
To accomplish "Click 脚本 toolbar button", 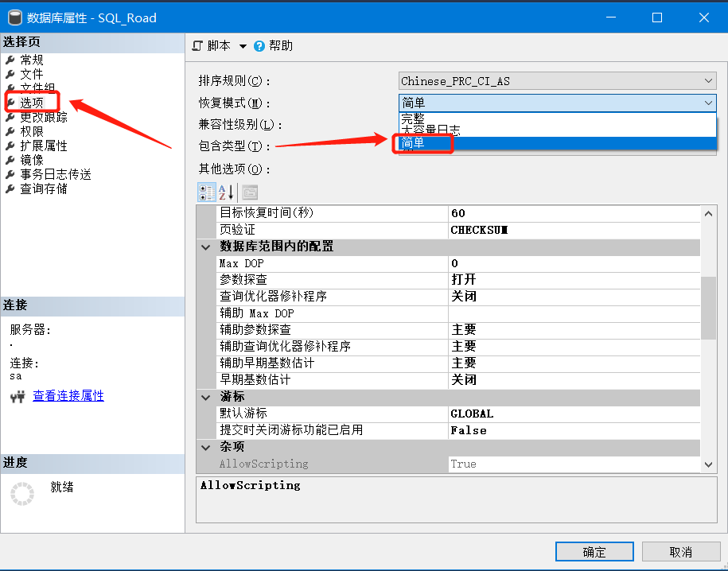I will click(212, 46).
